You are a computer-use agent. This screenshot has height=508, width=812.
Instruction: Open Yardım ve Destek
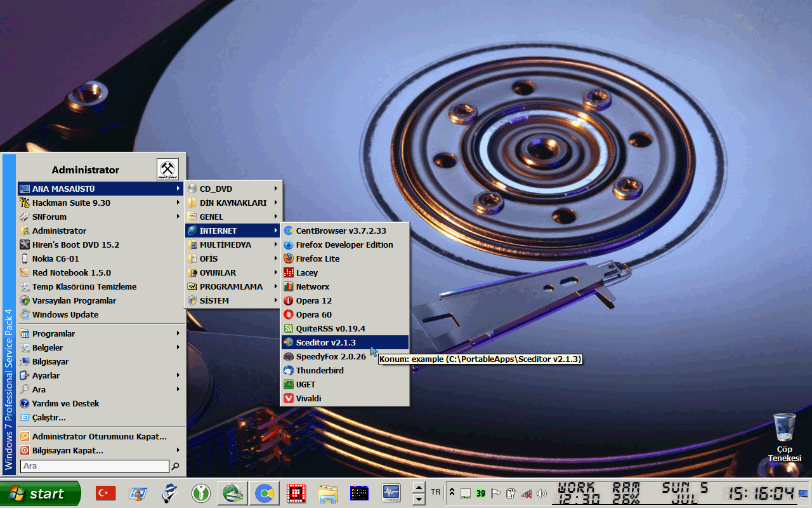(x=101, y=403)
